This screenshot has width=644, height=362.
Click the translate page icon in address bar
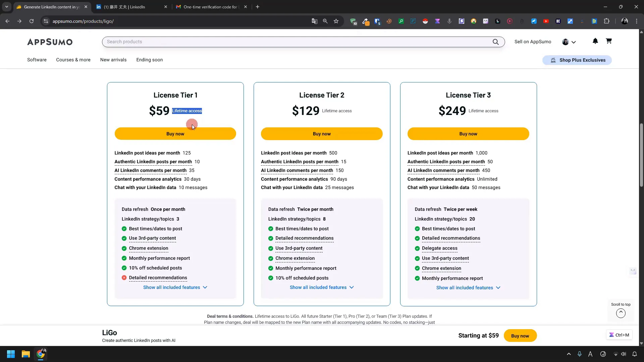(314, 21)
